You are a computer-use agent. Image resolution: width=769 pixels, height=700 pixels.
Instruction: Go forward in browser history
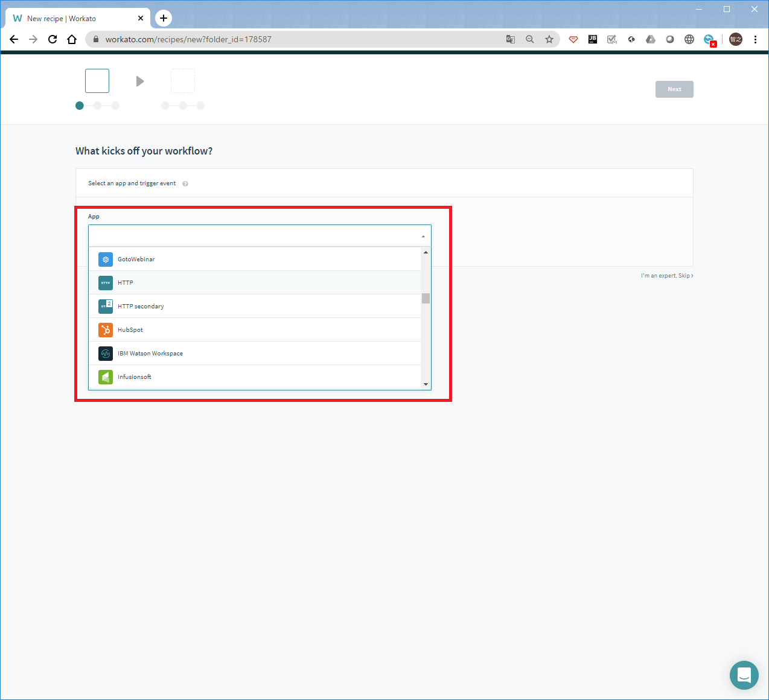(x=33, y=39)
